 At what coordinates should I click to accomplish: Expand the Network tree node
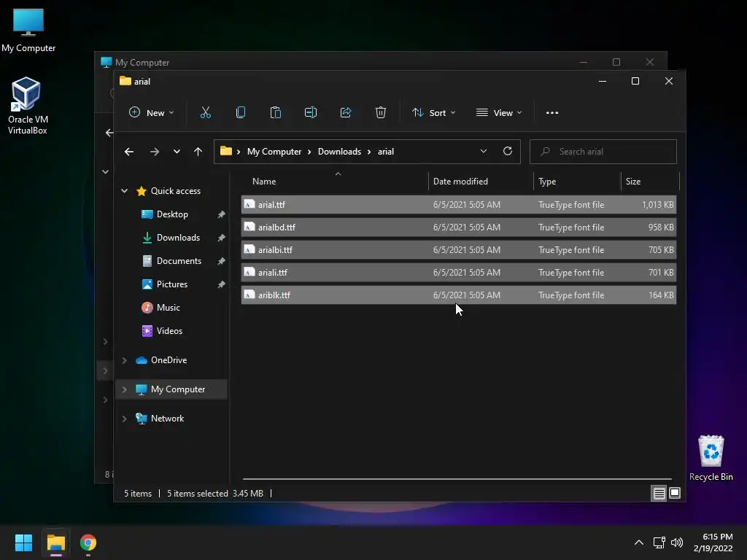124,419
